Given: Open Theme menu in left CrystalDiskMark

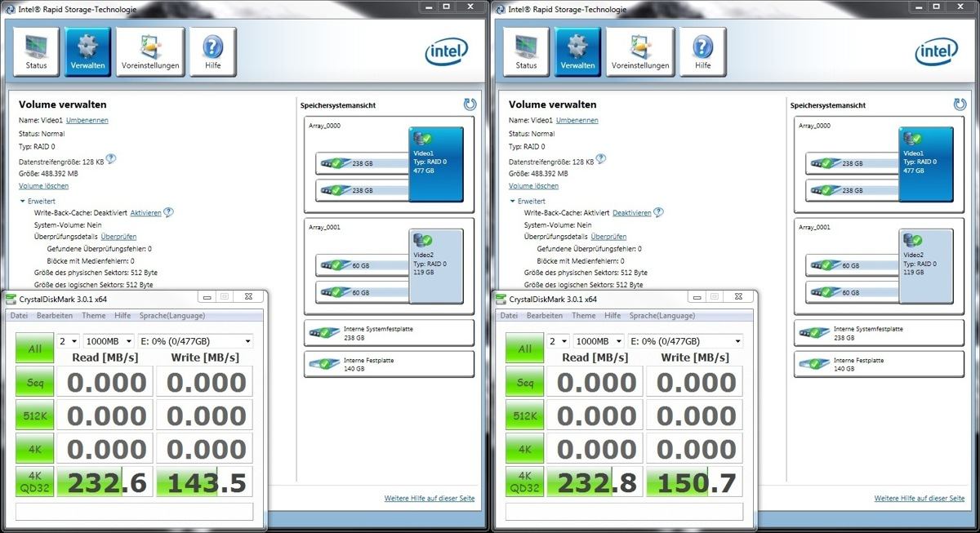Looking at the screenshot, I should click(x=93, y=315).
